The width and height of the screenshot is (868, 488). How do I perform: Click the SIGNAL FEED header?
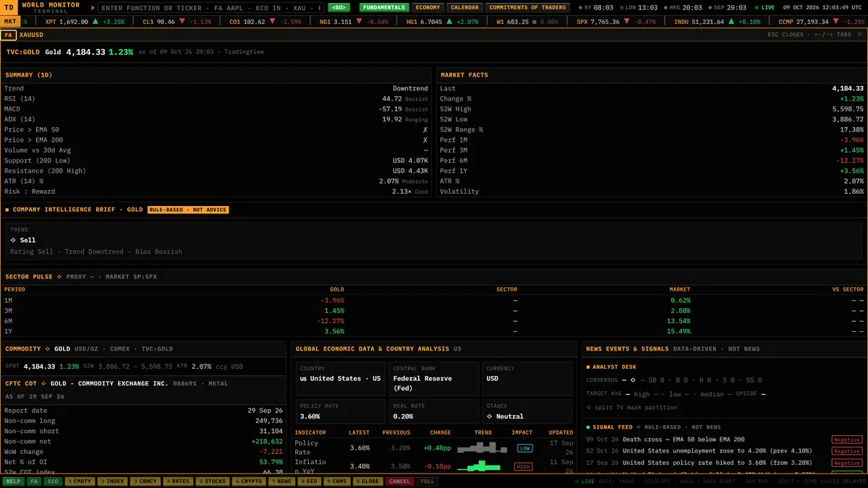(x=612, y=427)
